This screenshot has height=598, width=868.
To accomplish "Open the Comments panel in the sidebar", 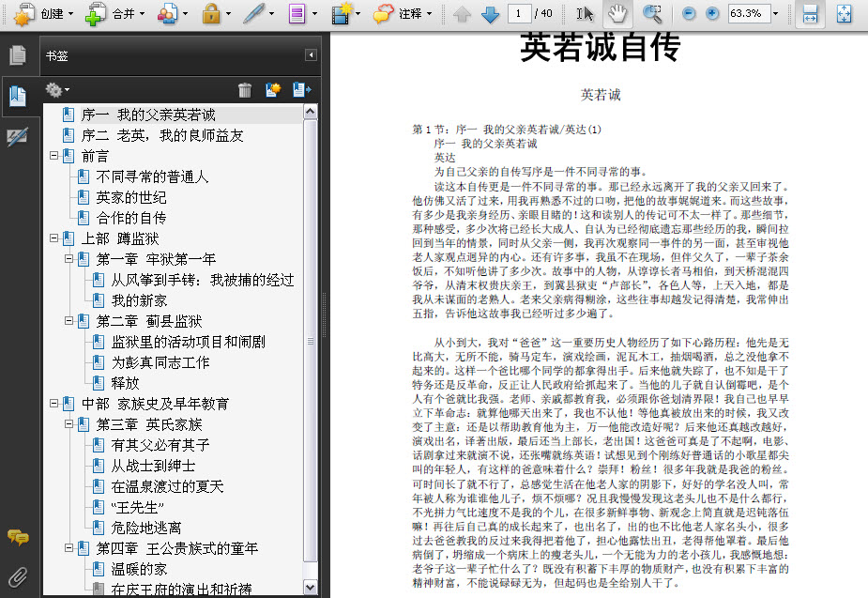I will (18, 537).
